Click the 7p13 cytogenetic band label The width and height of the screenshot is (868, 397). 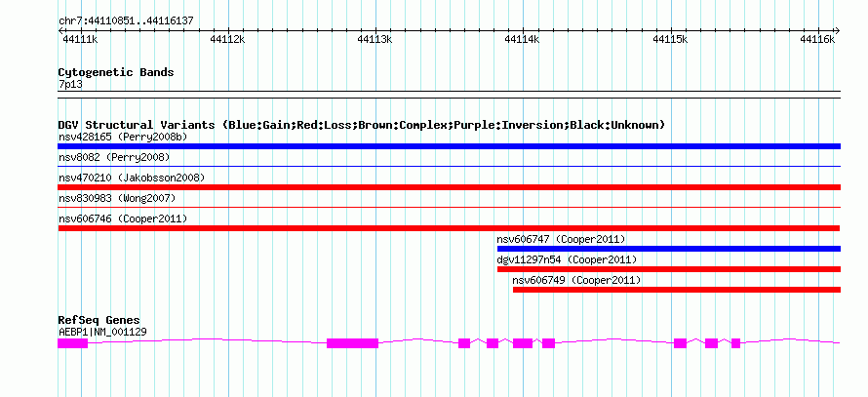pyautogui.click(x=70, y=85)
